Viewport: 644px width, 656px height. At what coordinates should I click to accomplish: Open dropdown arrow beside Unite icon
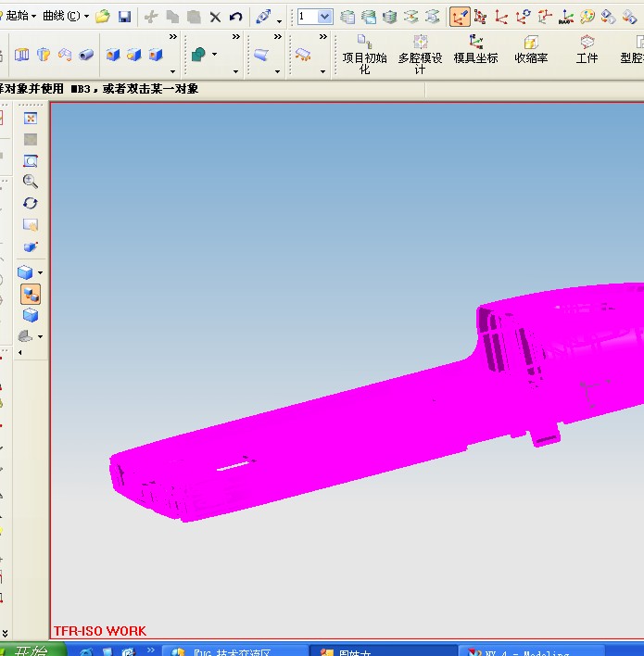[x=214, y=55]
